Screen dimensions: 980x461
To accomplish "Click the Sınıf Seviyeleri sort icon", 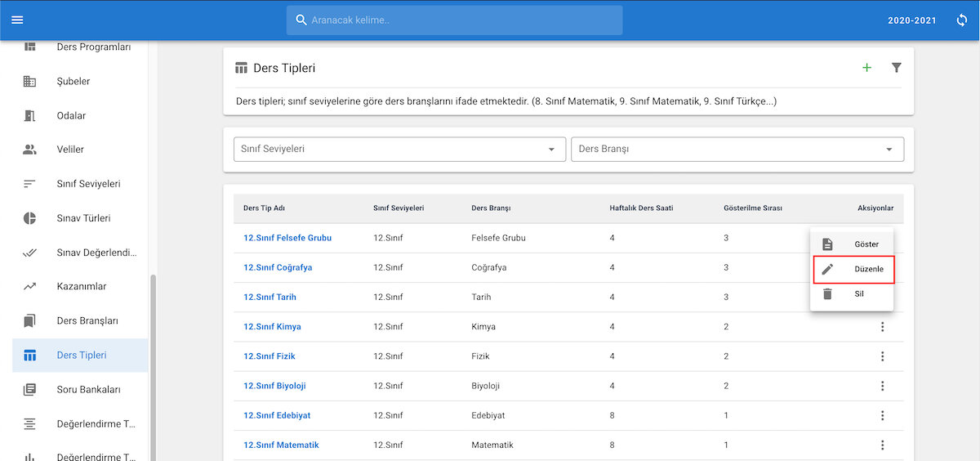I will click(30, 184).
